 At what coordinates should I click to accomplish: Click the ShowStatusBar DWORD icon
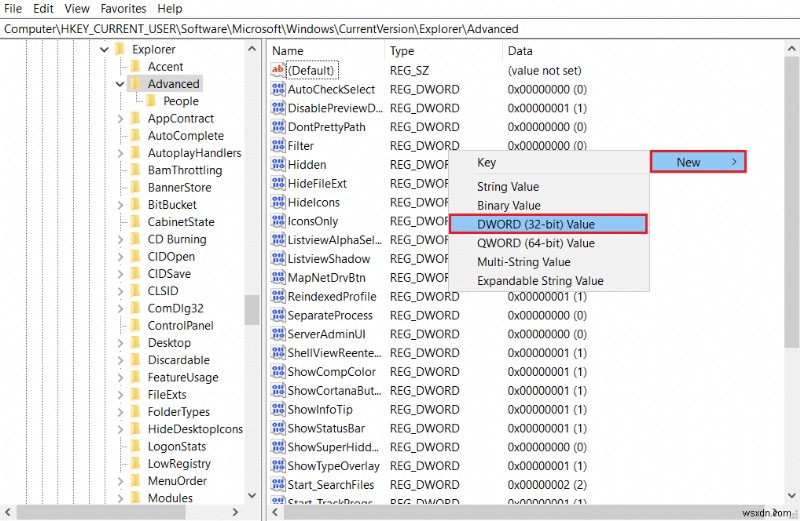pos(278,428)
